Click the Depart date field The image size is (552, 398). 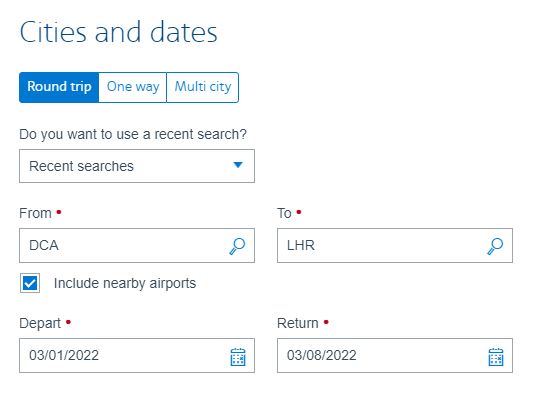137,355
